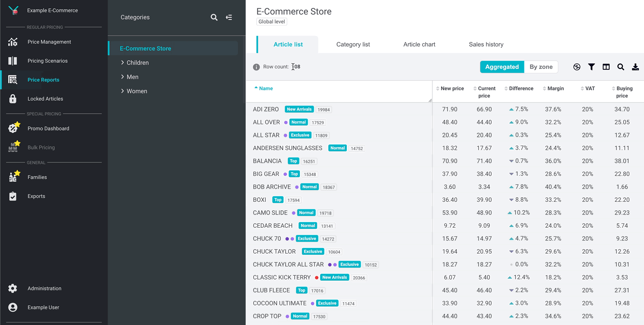The height and width of the screenshot is (325, 644).
Task: Click the ANDERSEN SUNGLASSES row name
Action: click(287, 148)
